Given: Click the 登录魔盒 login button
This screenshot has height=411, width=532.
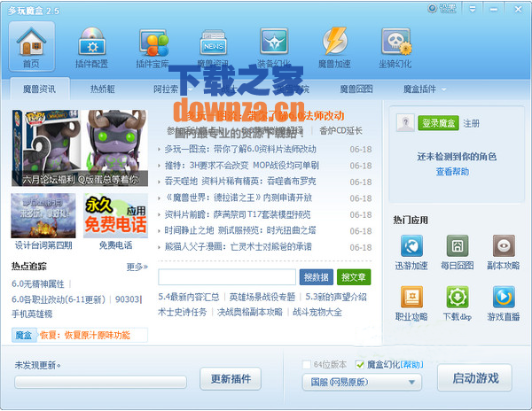Looking at the screenshot, I should 438,123.
